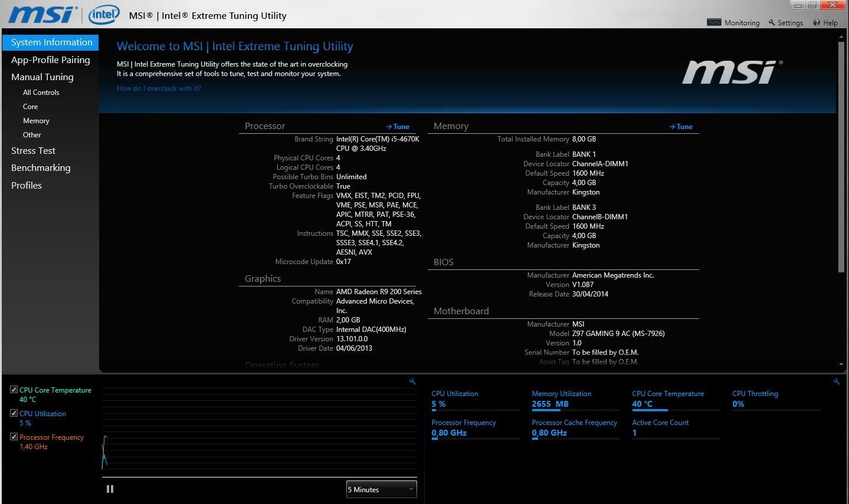Open the 5 Minutes time range dropdown
The height and width of the screenshot is (504, 849).
(381, 489)
